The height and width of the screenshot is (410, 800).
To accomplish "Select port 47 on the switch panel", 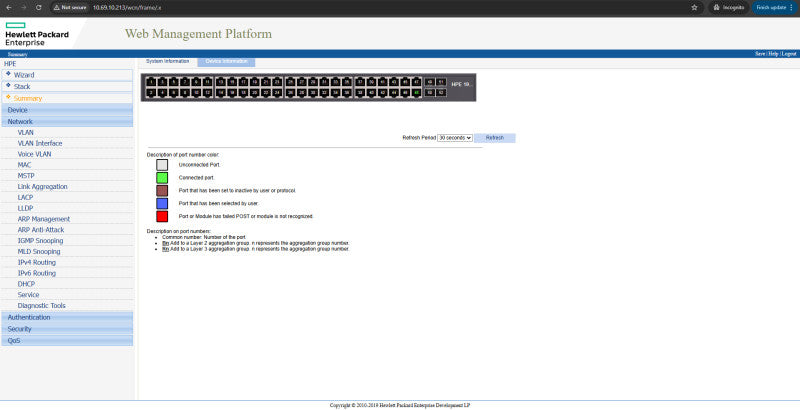I will [416, 82].
